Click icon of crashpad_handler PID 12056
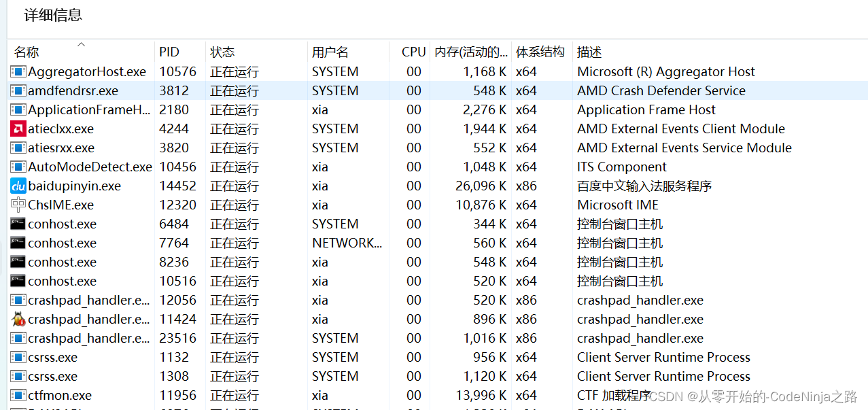 (18, 300)
